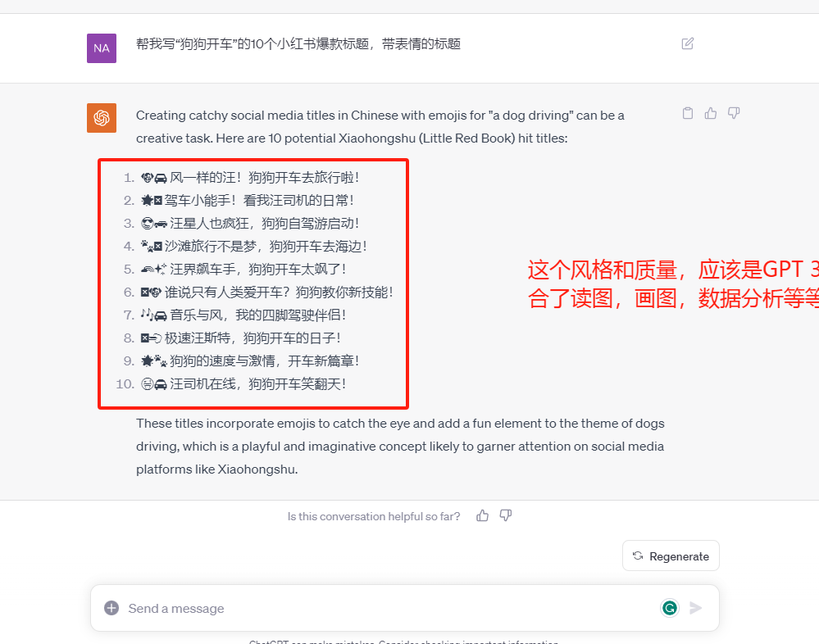Click the user prompt text 帮我写
This screenshot has width=819, height=644.
298,44
